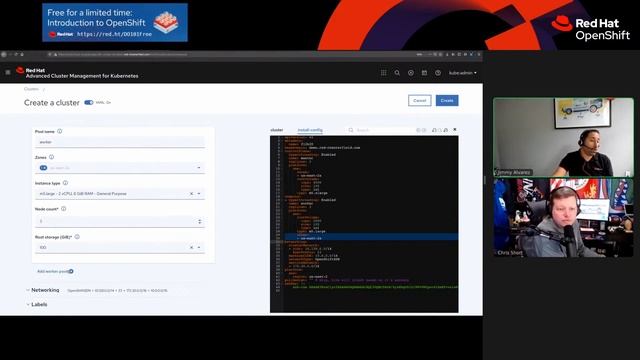Click the Pool name input field
Image resolution: width=640 pixels, height=360 pixels.
click(x=120, y=142)
